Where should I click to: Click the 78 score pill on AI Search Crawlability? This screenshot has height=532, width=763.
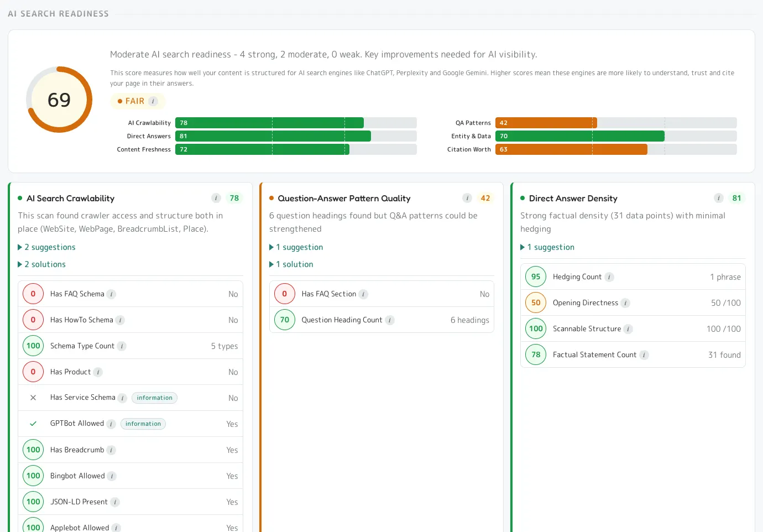click(234, 198)
